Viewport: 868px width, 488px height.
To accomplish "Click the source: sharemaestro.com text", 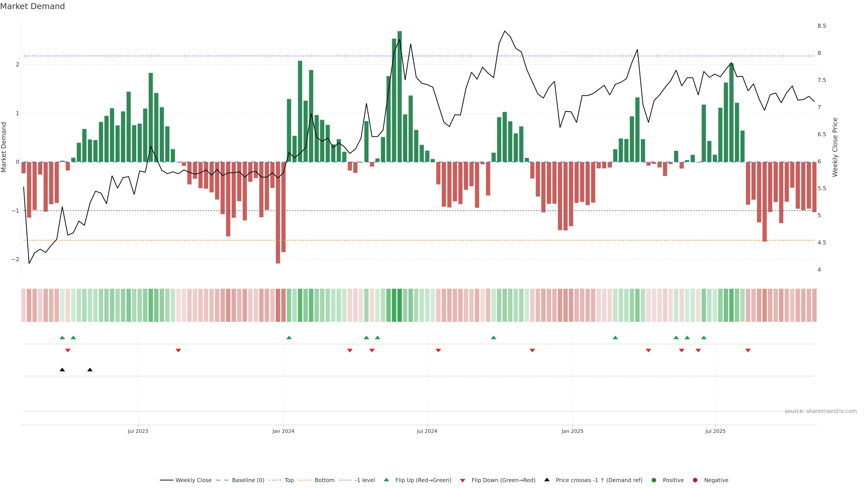I will (x=821, y=411).
